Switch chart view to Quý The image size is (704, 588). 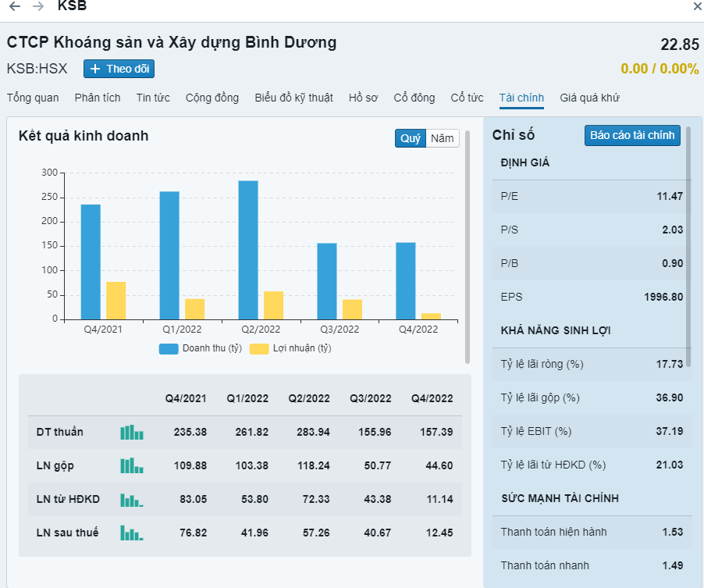click(411, 138)
